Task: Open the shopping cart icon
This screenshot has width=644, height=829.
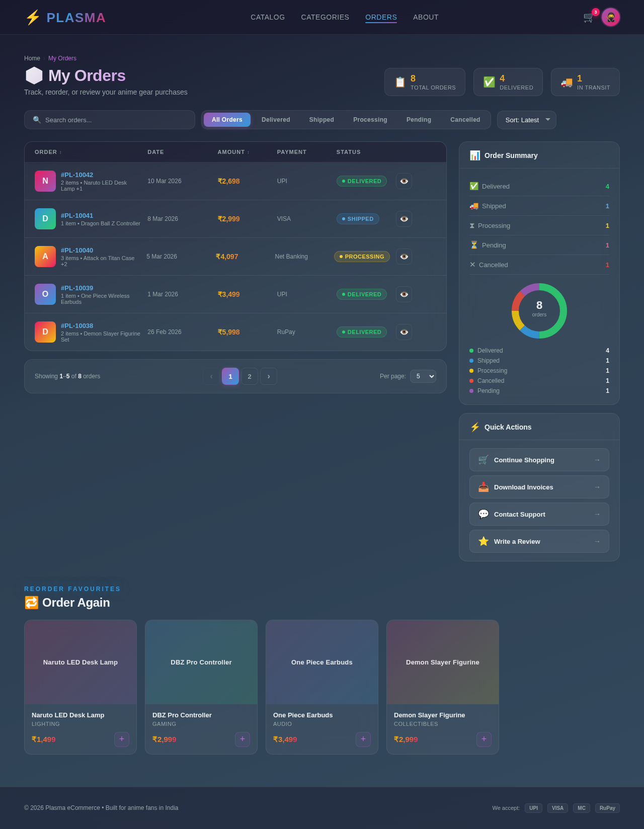Action: [589, 17]
